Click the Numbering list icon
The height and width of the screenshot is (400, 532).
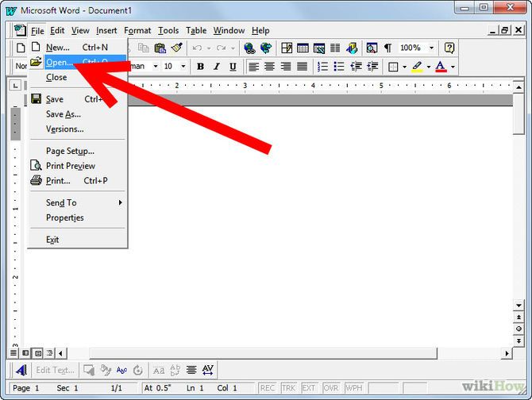tap(322, 66)
